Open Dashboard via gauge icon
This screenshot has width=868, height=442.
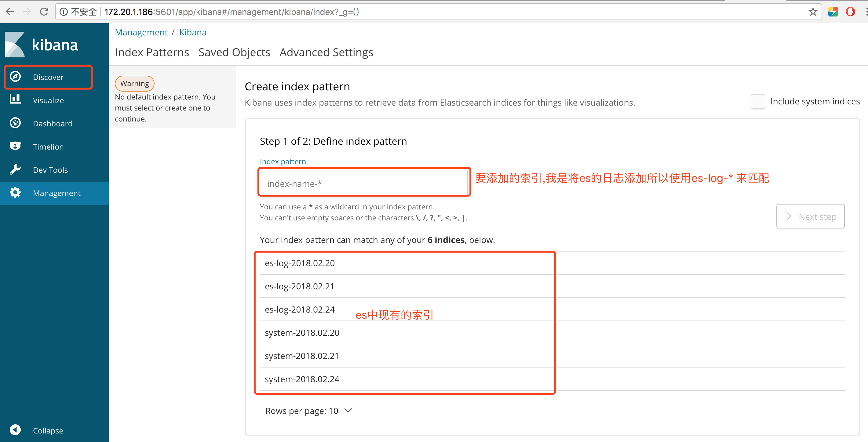15,123
